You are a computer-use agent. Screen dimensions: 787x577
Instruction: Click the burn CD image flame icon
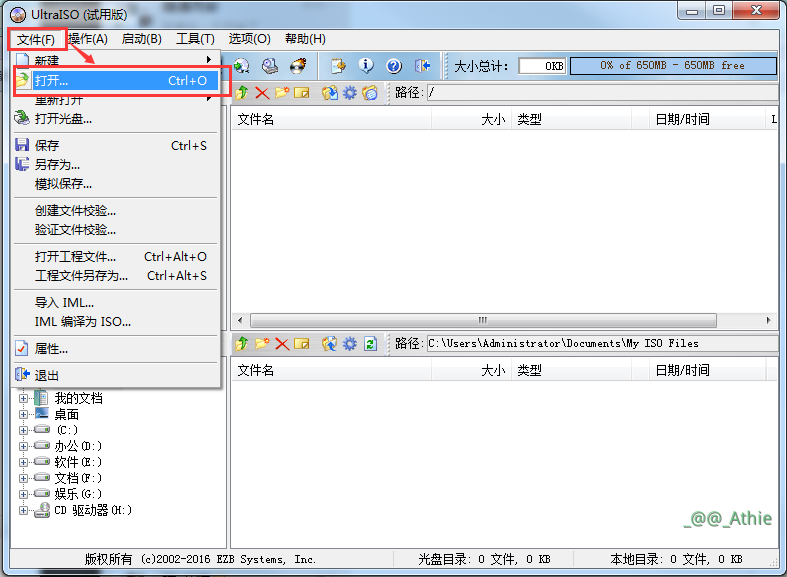299,66
